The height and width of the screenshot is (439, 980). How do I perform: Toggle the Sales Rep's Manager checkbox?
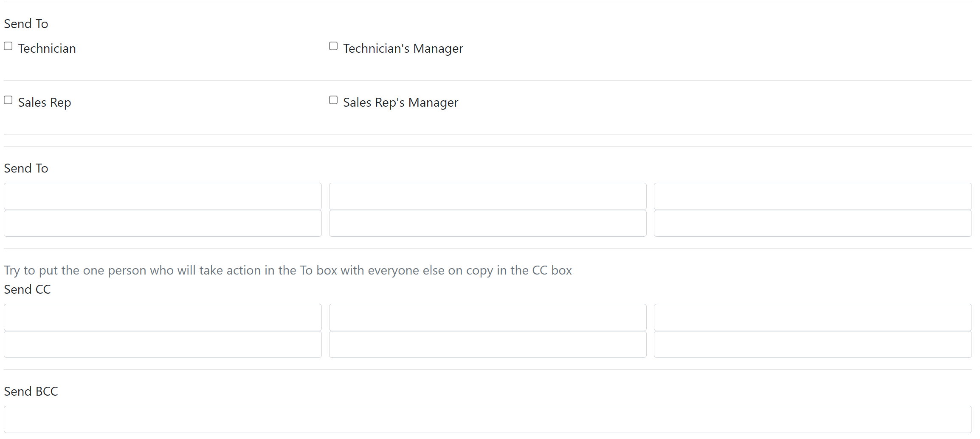[333, 100]
